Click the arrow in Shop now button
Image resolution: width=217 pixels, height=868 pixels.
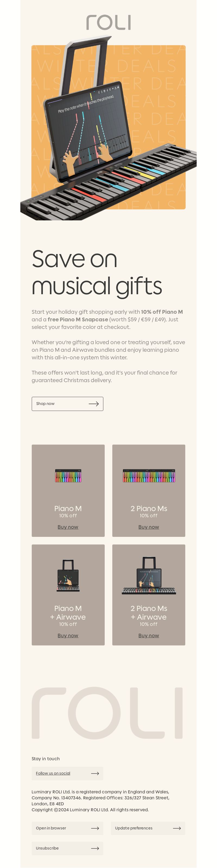pyautogui.click(x=94, y=404)
